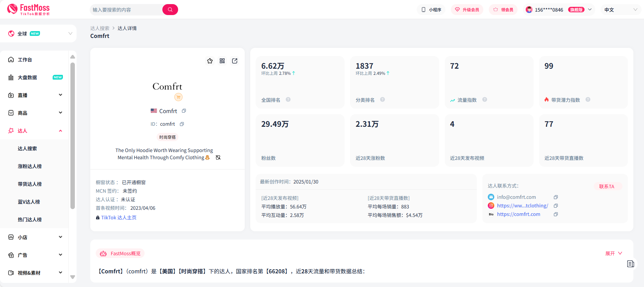This screenshot has height=287, width=644.
Task: Open 带货达人榜 in sidebar
Action: pyautogui.click(x=30, y=184)
